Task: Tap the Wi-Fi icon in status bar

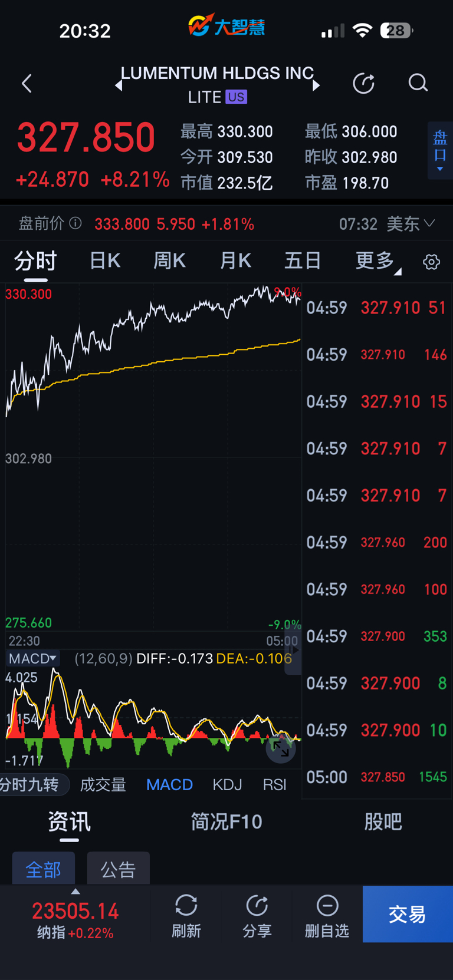Action: click(x=362, y=30)
